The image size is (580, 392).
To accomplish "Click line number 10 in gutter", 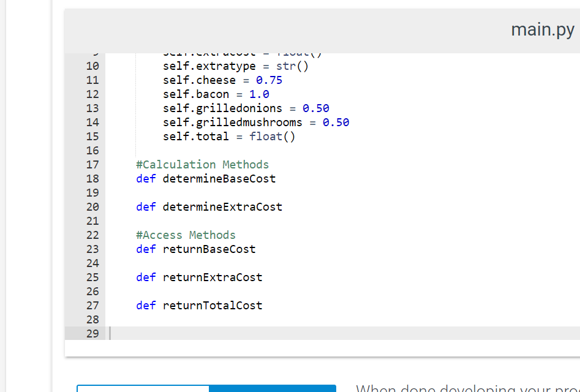I will coord(92,66).
